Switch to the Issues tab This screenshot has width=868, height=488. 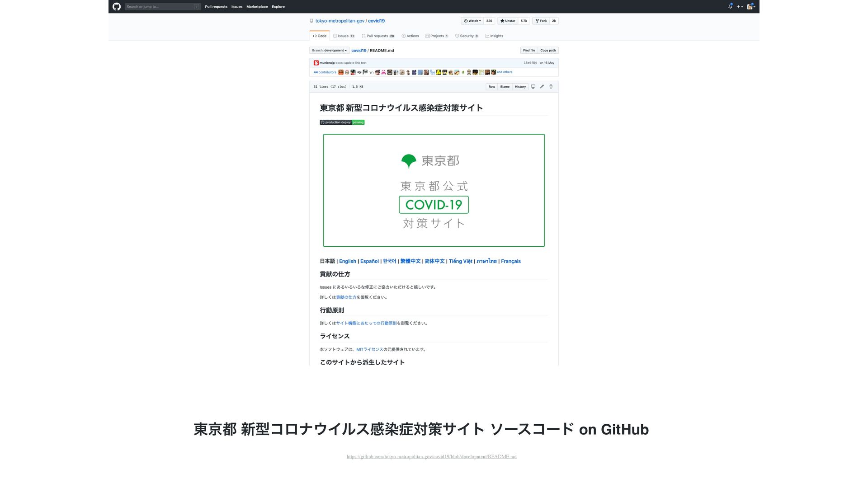[x=344, y=36]
